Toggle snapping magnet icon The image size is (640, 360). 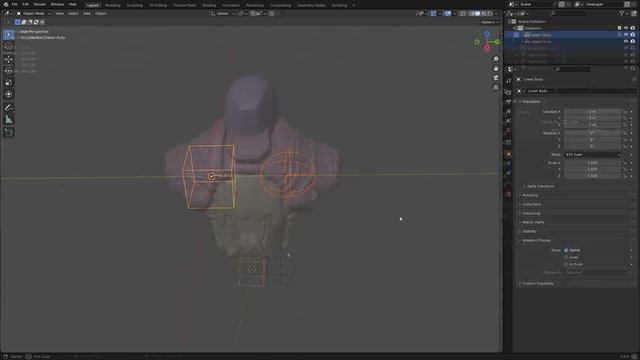253,13
